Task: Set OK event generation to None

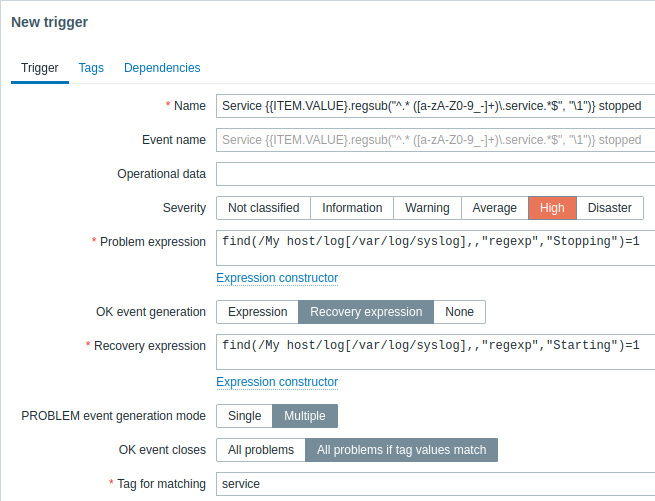Action: (x=460, y=312)
